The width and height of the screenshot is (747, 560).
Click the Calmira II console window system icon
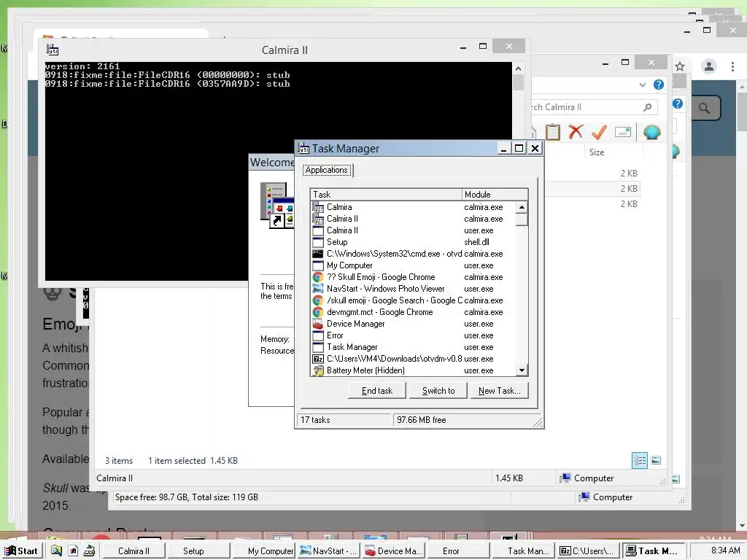click(53, 50)
